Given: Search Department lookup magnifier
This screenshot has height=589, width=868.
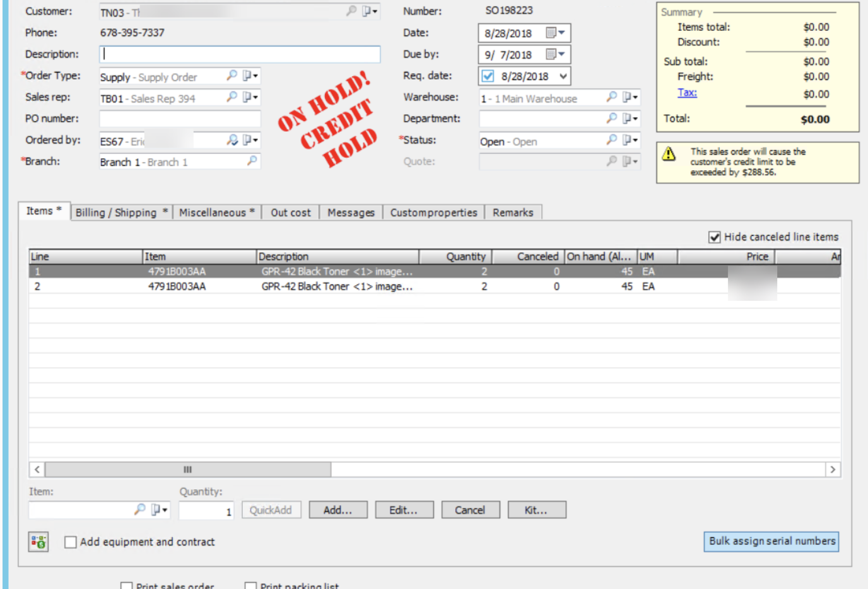Looking at the screenshot, I should point(611,118).
